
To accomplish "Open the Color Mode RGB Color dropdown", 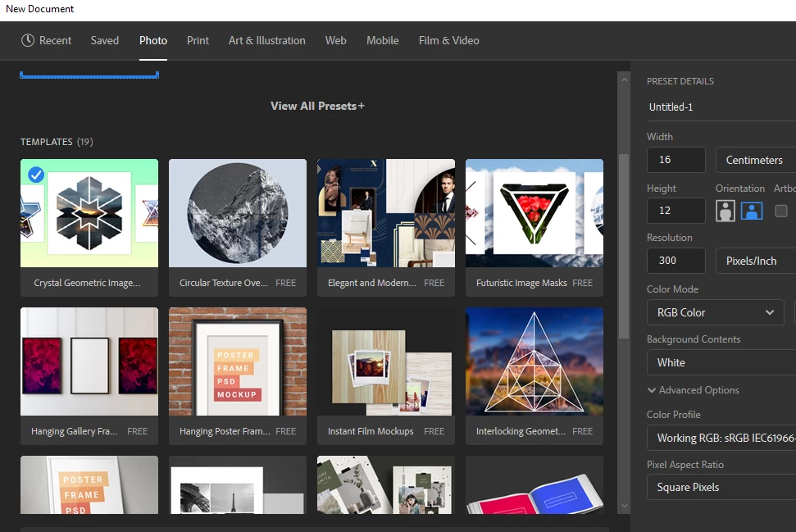I will pyautogui.click(x=716, y=312).
